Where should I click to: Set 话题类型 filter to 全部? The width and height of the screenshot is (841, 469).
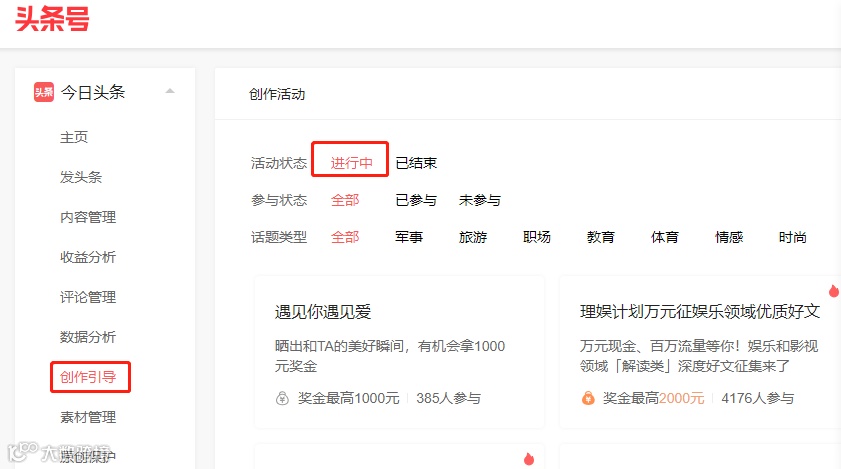point(345,237)
